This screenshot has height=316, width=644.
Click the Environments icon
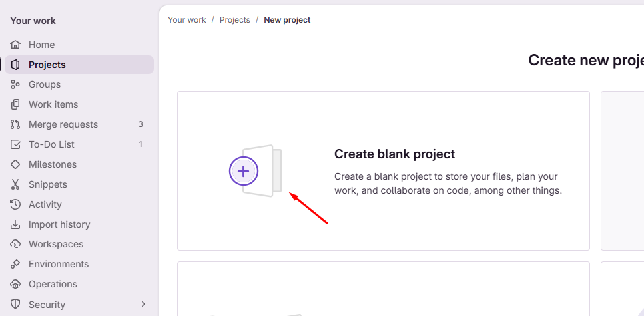(x=15, y=264)
